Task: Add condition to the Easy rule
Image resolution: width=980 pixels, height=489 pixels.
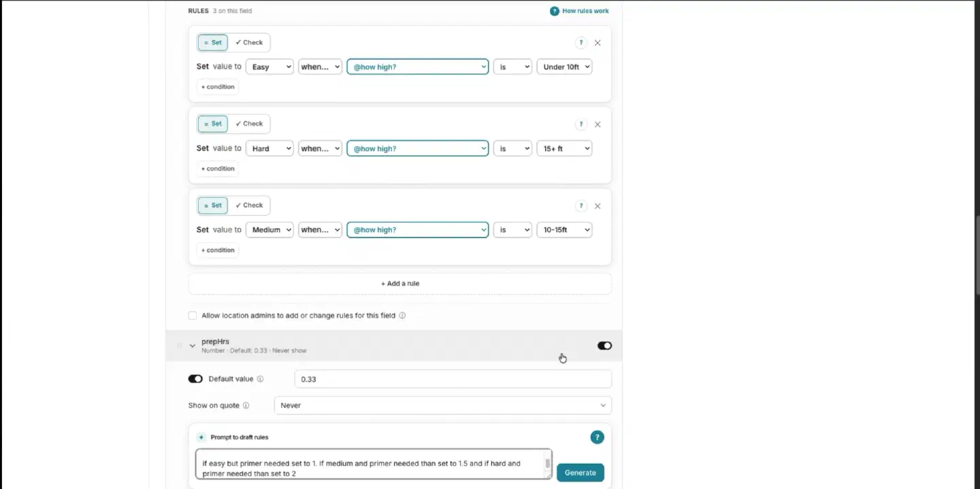Action: [x=218, y=87]
